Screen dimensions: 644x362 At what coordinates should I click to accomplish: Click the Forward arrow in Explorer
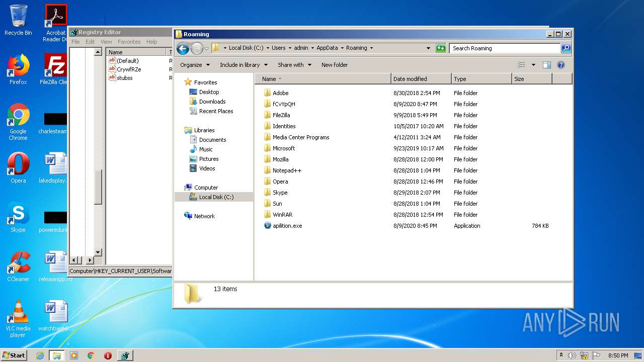tap(197, 48)
